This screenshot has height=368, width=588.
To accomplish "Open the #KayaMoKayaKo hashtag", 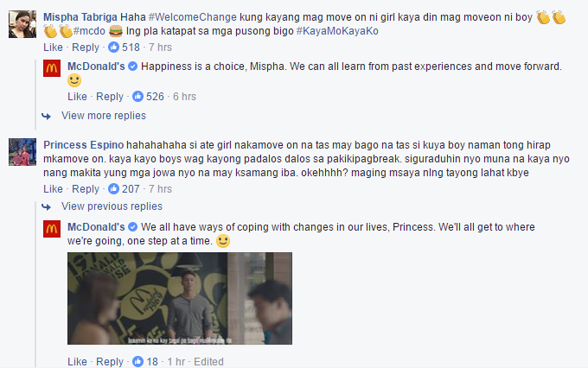I will point(337,31).
